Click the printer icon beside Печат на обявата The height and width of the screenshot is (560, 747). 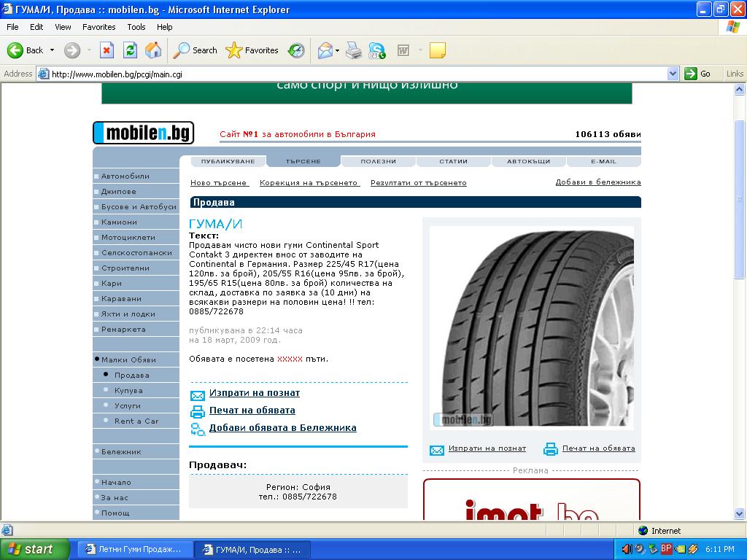tap(197, 411)
